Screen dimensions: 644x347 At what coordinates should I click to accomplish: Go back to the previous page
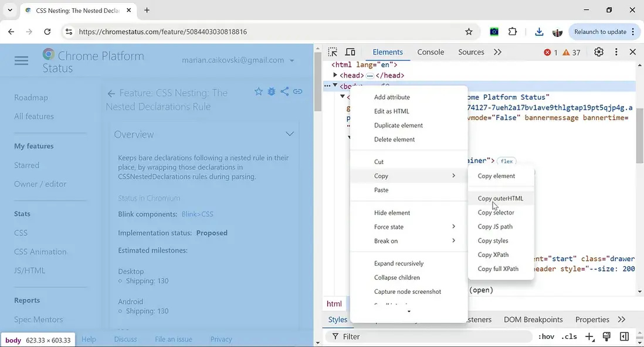click(x=11, y=32)
